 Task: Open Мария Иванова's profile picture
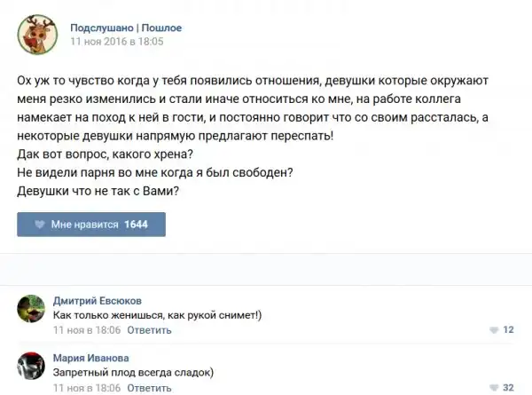point(31,367)
